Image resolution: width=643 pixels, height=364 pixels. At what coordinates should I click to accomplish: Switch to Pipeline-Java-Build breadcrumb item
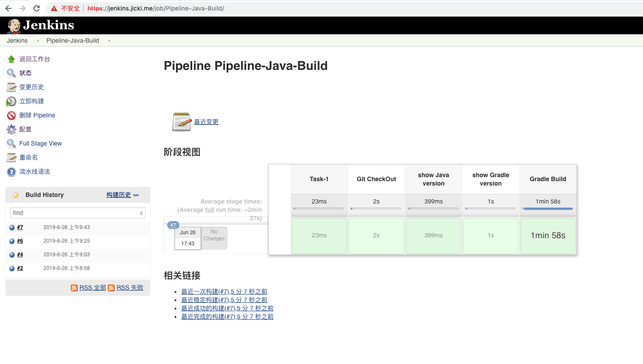point(72,40)
